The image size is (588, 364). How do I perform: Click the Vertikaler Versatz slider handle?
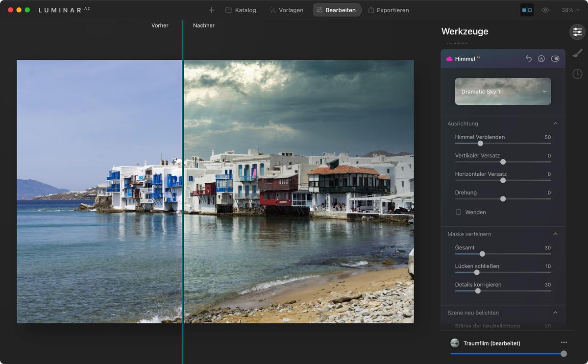(503, 162)
